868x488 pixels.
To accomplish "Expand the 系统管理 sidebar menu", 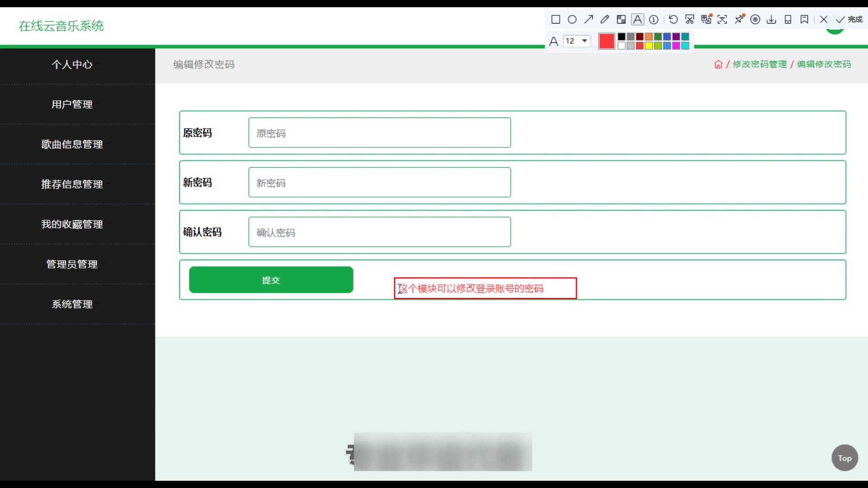I will (x=77, y=304).
